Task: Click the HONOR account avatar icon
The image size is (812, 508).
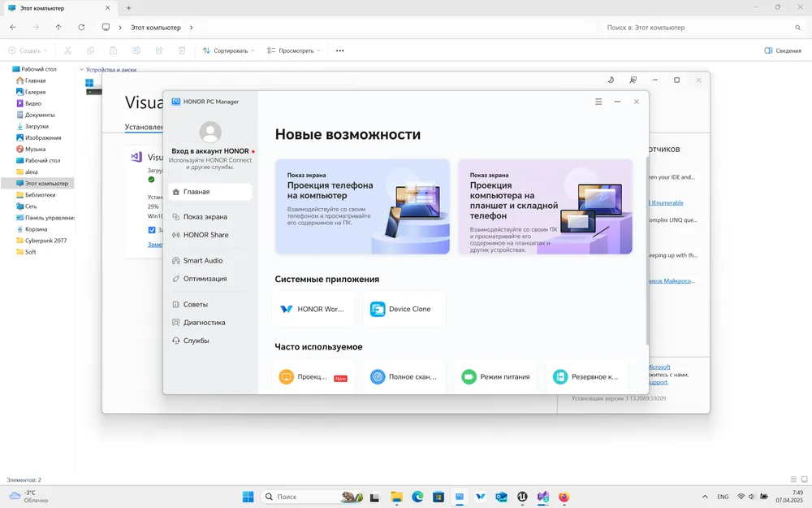Action: (210, 132)
